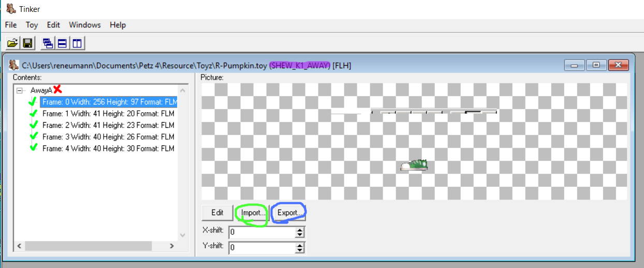Open the File menu
644x268 pixels.
pos(11,25)
